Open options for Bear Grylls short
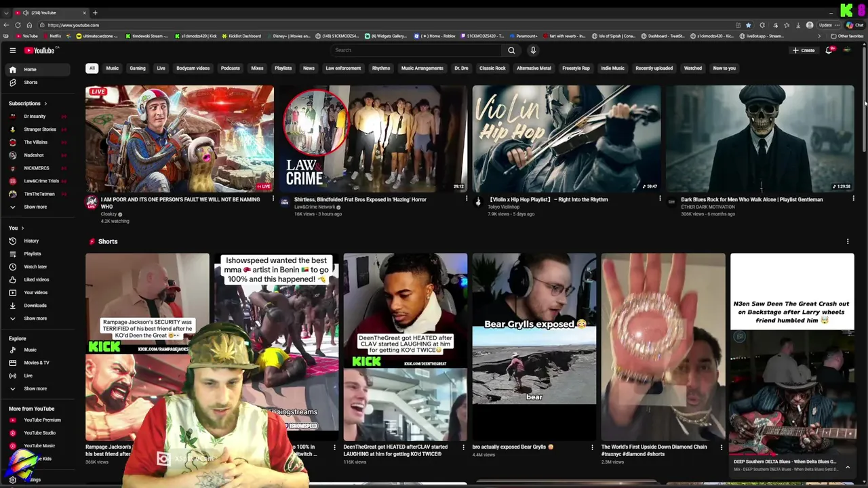 [592, 447]
